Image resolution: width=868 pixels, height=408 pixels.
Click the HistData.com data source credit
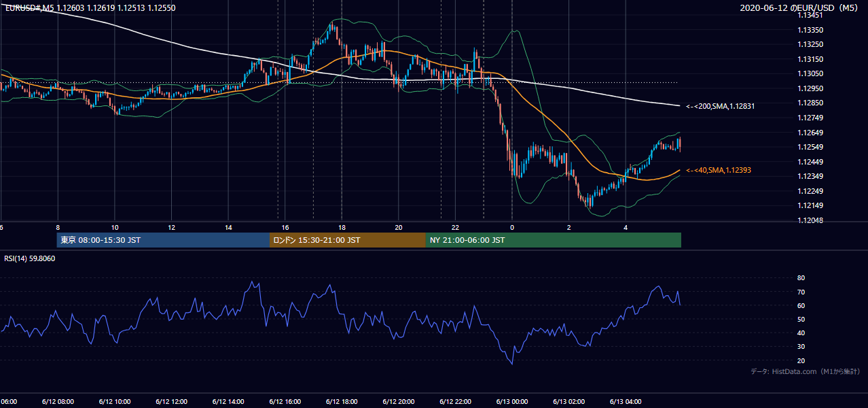[806, 371]
